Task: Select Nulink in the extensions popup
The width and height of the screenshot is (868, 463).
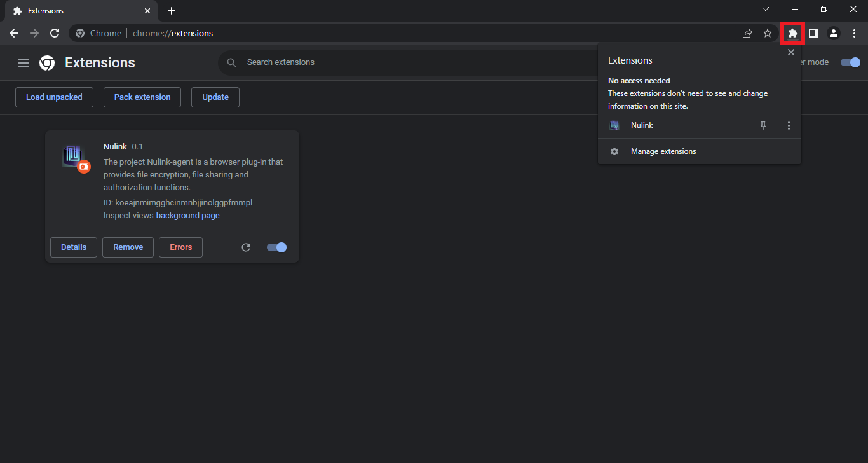Action: 642,125
